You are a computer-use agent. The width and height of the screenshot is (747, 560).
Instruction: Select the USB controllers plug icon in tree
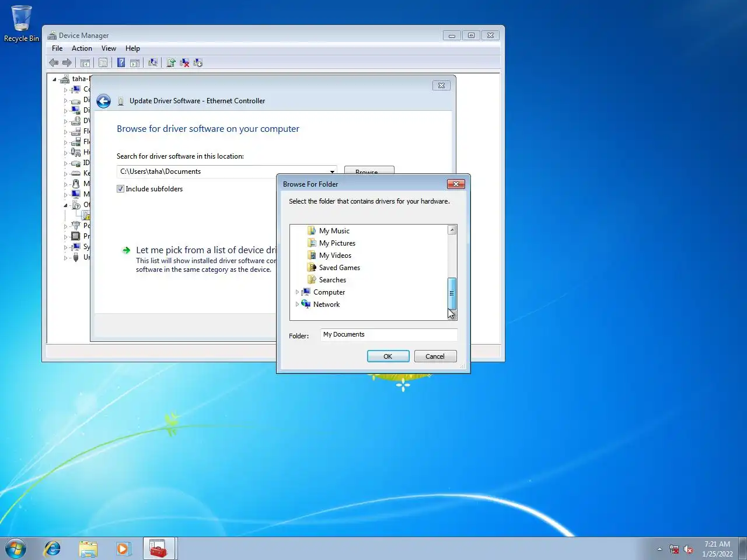(x=75, y=257)
